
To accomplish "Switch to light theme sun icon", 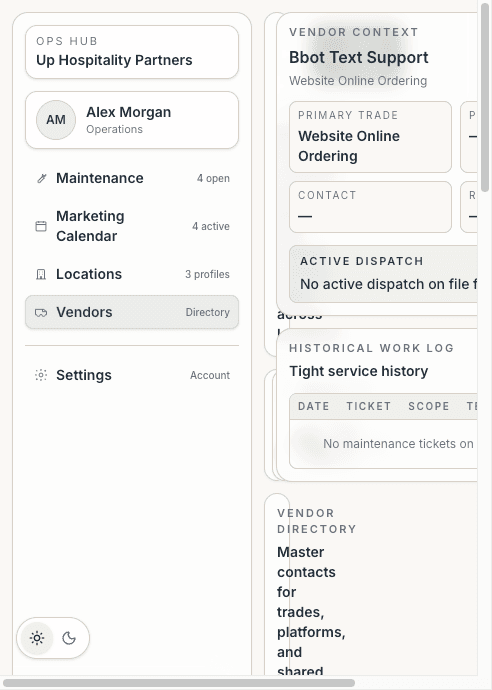I will [37, 638].
